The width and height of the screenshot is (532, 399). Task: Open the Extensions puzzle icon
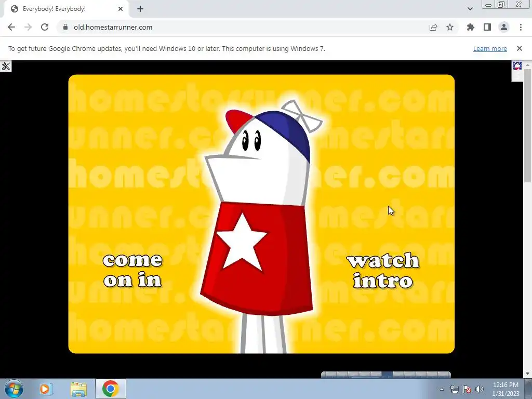tap(471, 27)
